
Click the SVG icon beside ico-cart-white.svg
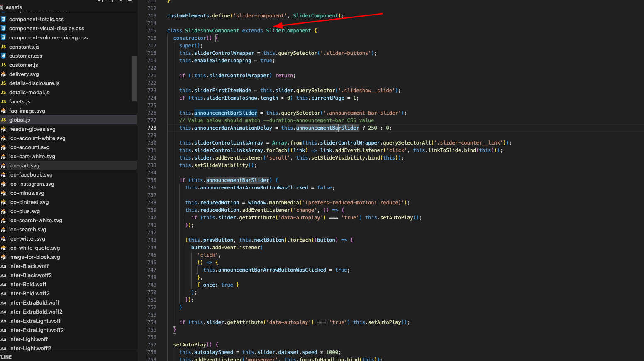[3, 157]
